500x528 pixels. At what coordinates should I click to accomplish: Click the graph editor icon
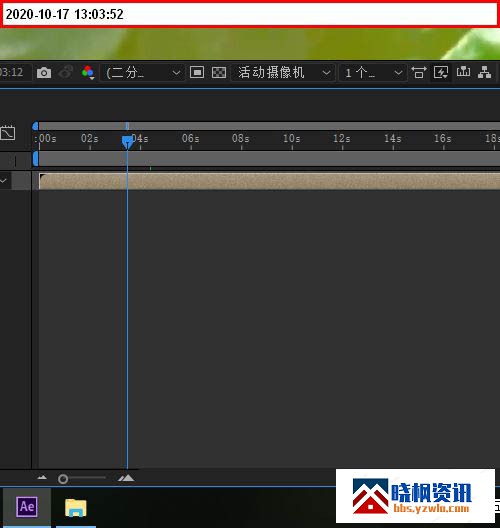pyautogui.click(x=8, y=133)
